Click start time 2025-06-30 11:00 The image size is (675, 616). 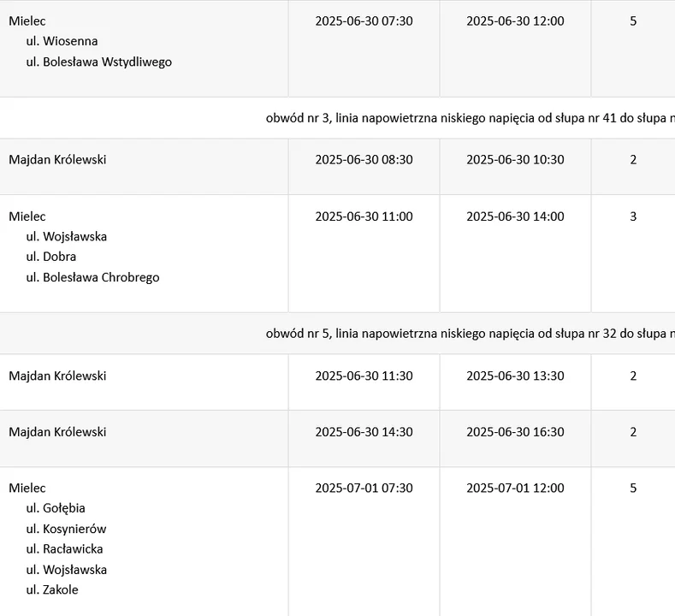click(x=364, y=216)
